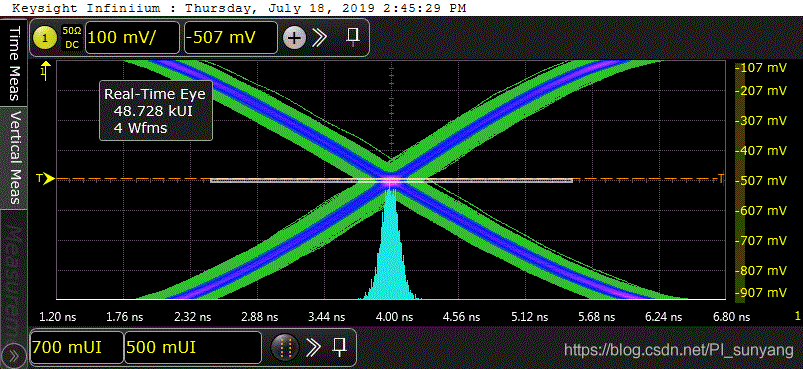Expand horizontal toolbar with double chevron

[x=313, y=348]
